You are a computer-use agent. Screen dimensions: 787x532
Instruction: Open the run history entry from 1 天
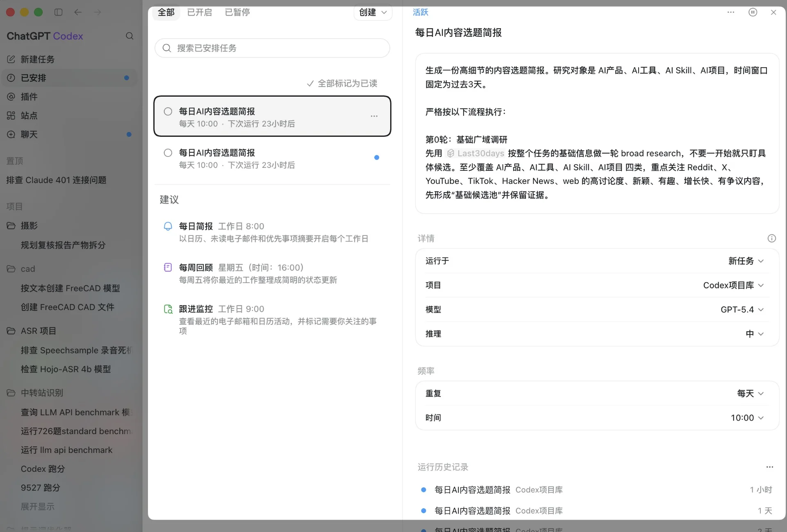pos(597,511)
